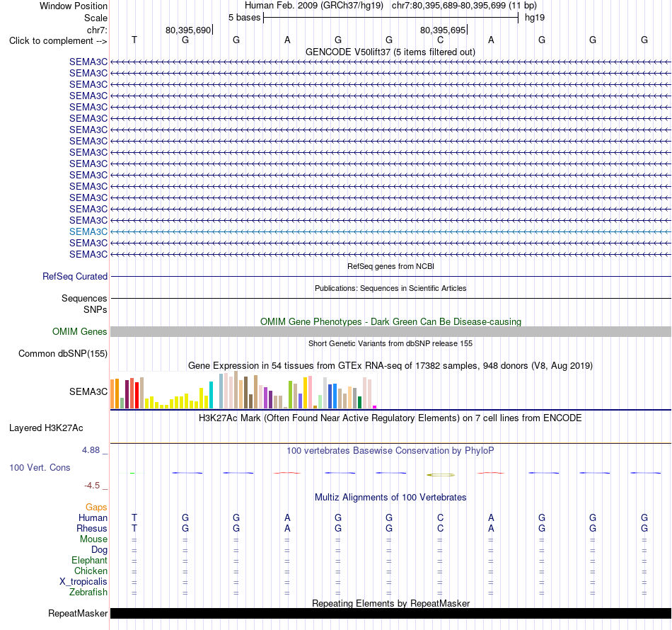Open the RefSeq Curated track label
672x630 pixels.
[x=75, y=276]
